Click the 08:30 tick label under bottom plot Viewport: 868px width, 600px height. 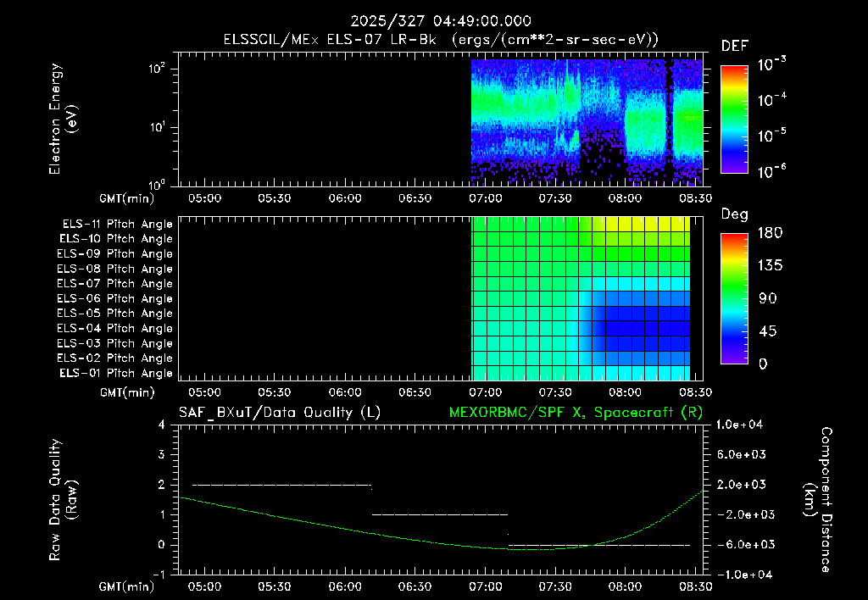click(x=695, y=586)
